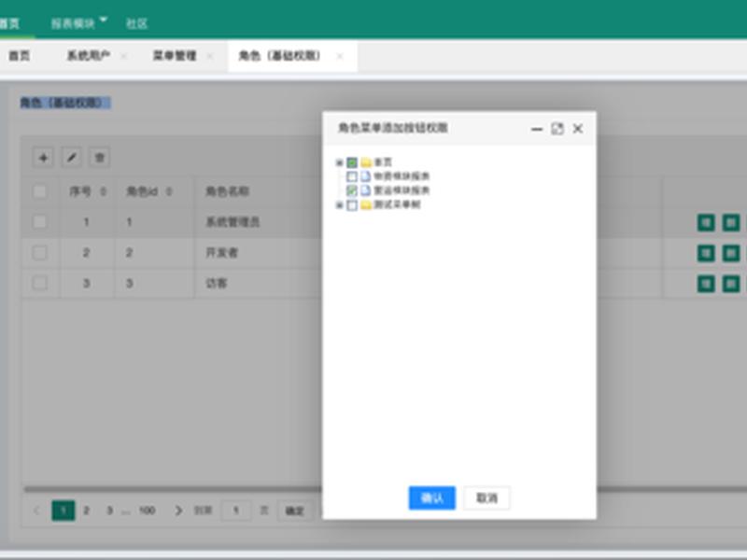This screenshot has width=747, height=560.
Task: Check the 测试菜单树 checkbox
Action: point(352,205)
